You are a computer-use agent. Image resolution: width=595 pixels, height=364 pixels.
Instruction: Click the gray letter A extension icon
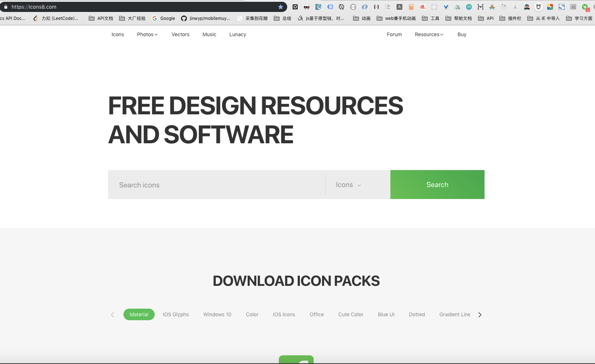point(399,7)
